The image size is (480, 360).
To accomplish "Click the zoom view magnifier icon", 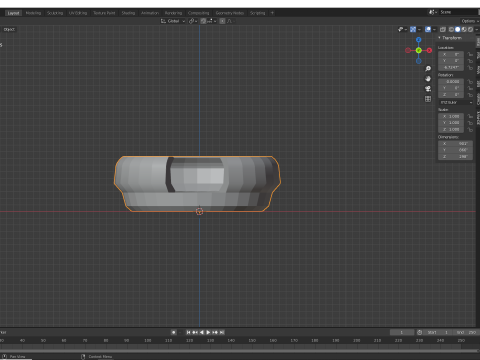I will pos(428,69).
